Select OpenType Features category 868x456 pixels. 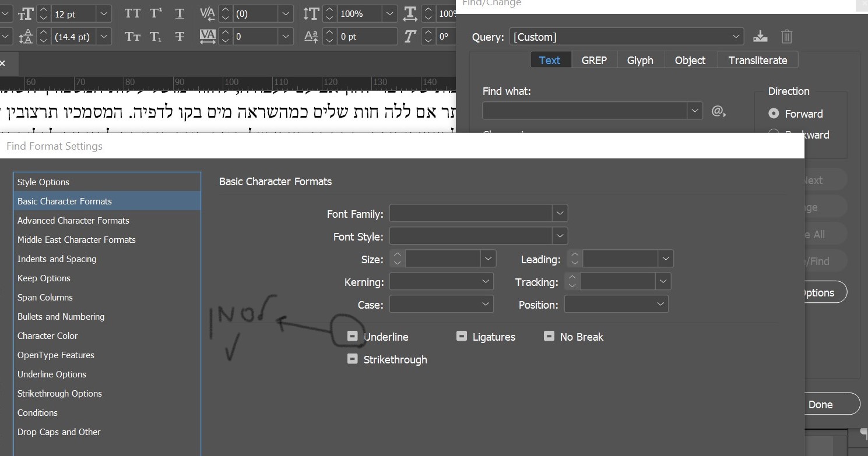(x=107, y=355)
